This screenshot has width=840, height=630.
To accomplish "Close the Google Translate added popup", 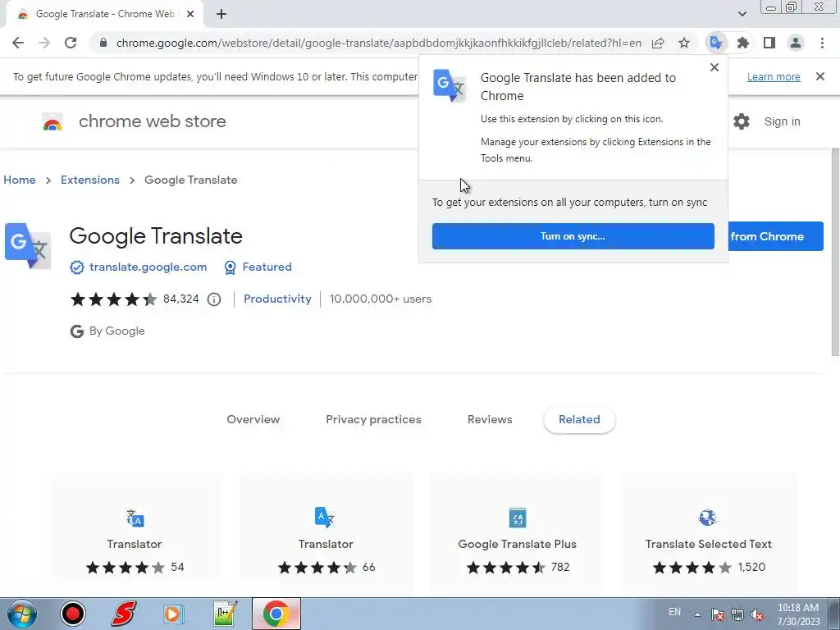I will [714, 67].
